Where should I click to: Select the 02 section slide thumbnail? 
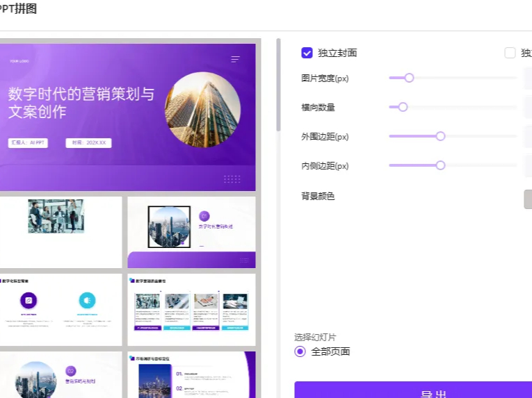pyautogui.click(x=61, y=374)
